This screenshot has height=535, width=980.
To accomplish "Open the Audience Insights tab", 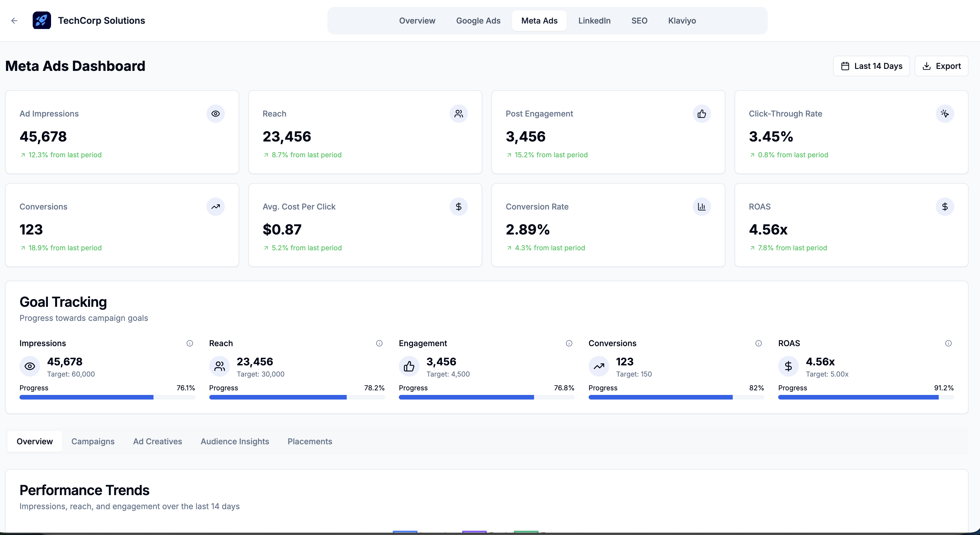I will coord(235,441).
